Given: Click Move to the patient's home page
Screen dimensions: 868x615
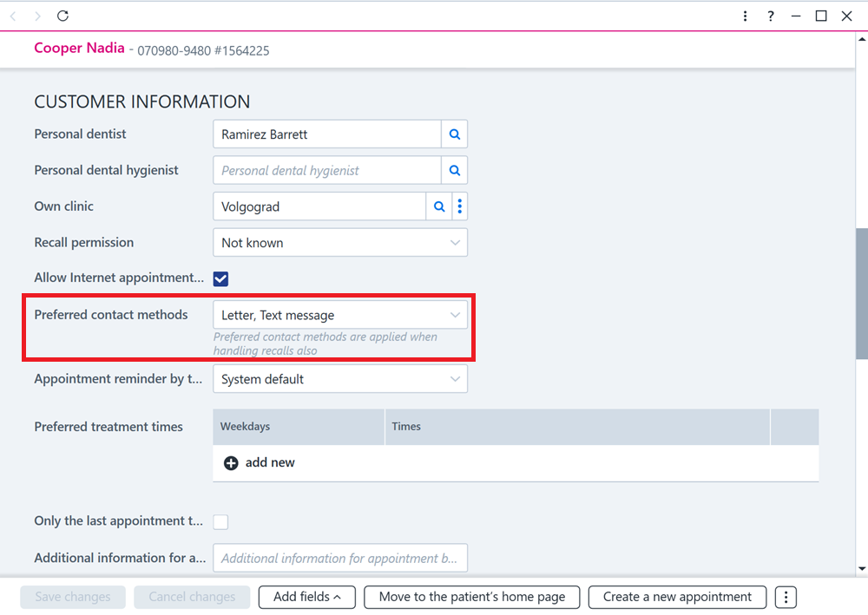Looking at the screenshot, I should 471,598.
